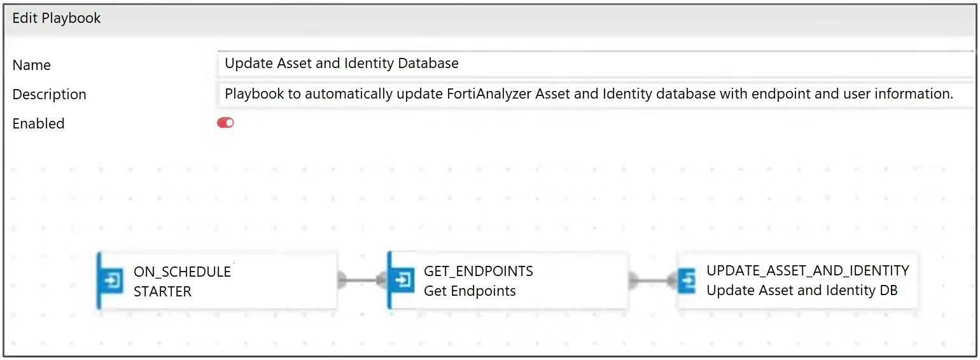Viewport: 980px width, 360px height.
Task: Click the ON_SCHEDULE starter node icon
Action: coord(113,281)
